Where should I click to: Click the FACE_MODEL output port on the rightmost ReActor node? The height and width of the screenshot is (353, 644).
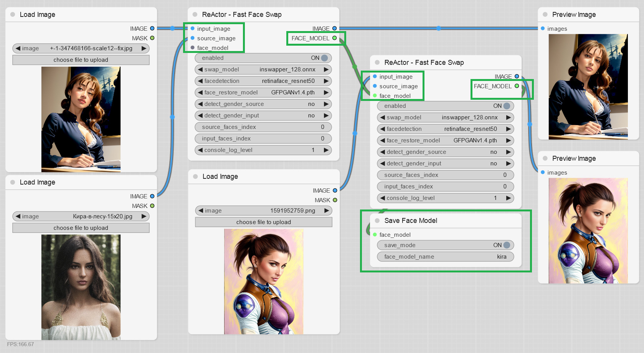click(517, 86)
